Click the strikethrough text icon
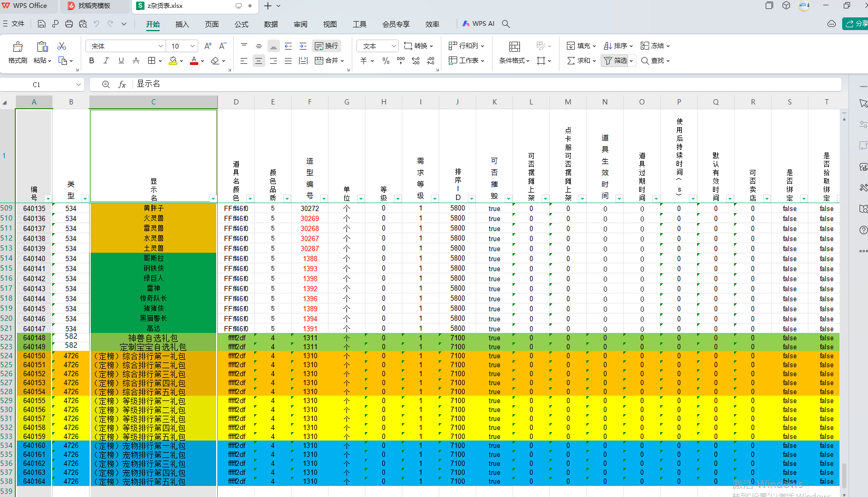The width and height of the screenshot is (868, 497). click(x=136, y=61)
